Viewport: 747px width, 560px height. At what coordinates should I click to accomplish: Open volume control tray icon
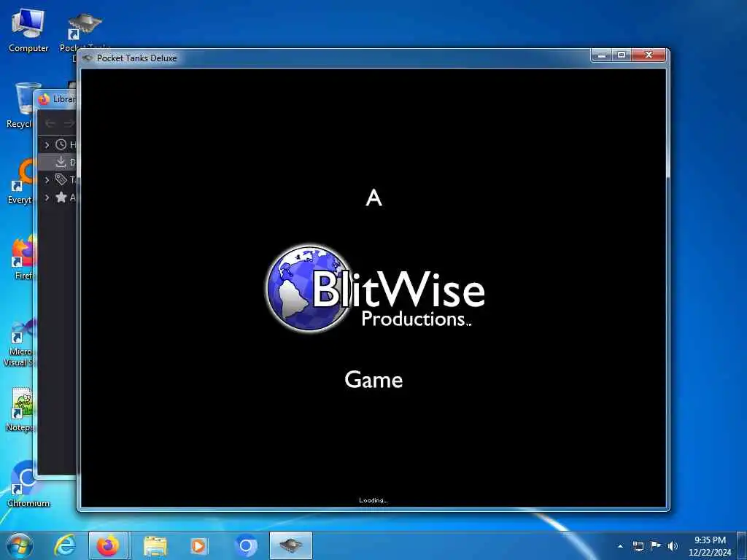[x=673, y=546]
